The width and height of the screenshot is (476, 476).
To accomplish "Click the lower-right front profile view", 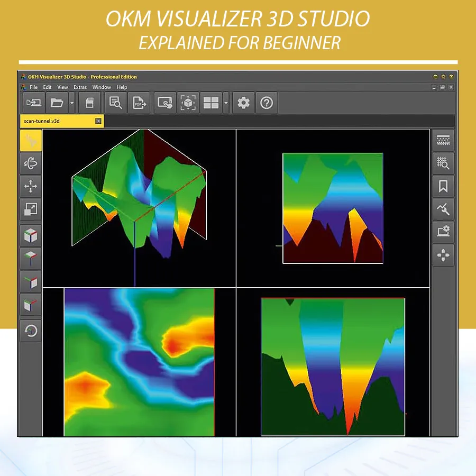I will pyautogui.click(x=333, y=362).
